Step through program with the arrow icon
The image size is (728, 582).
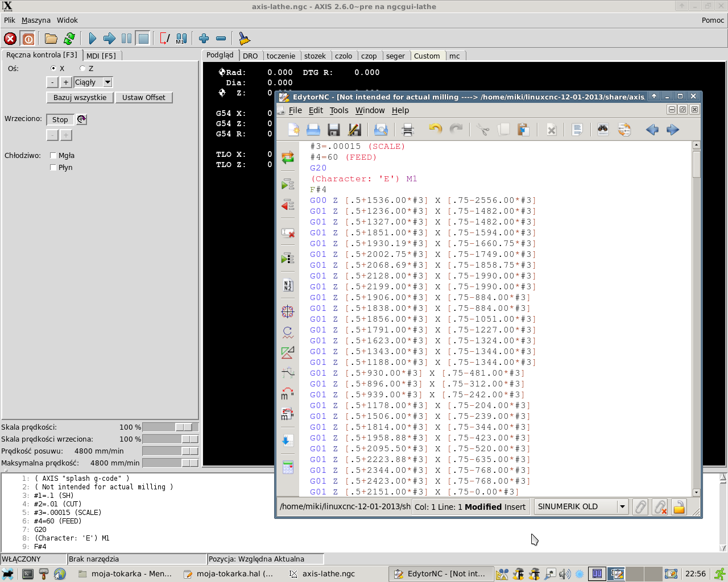point(110,39)
